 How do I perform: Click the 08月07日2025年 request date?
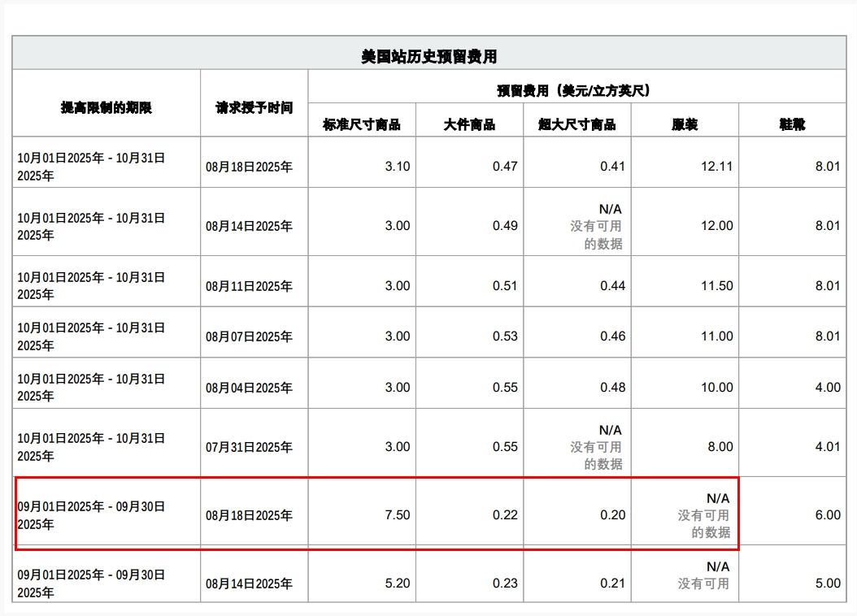pyautogui.click(x=250, y=337)
